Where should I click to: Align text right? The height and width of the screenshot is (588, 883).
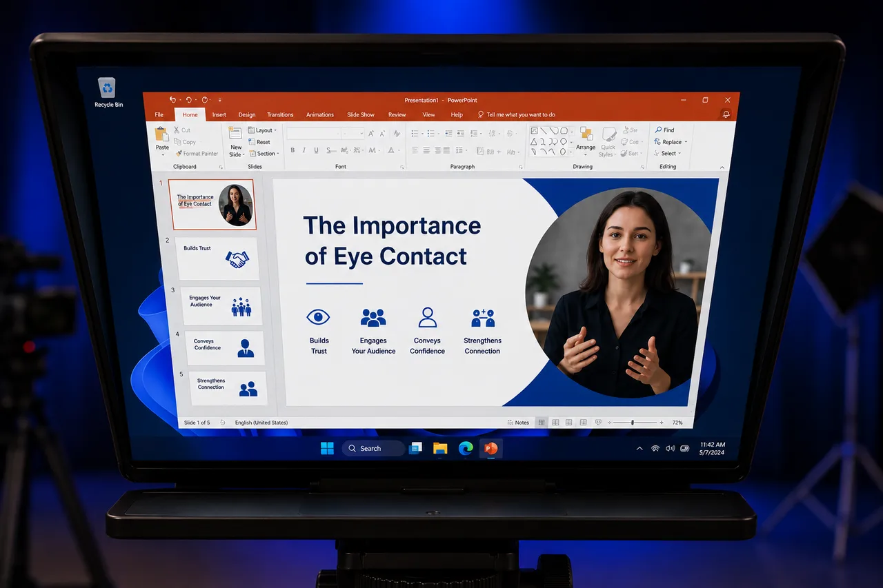pos(437,150)
